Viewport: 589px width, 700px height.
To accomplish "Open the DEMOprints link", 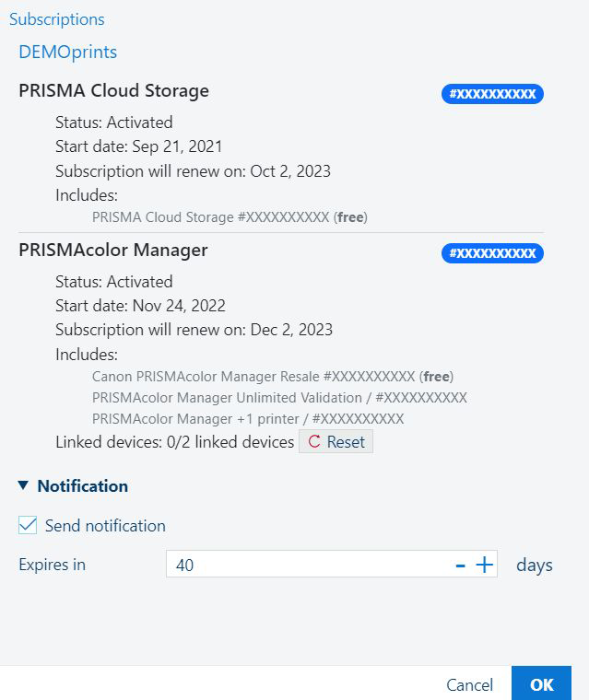I will (x=68, y=52).
